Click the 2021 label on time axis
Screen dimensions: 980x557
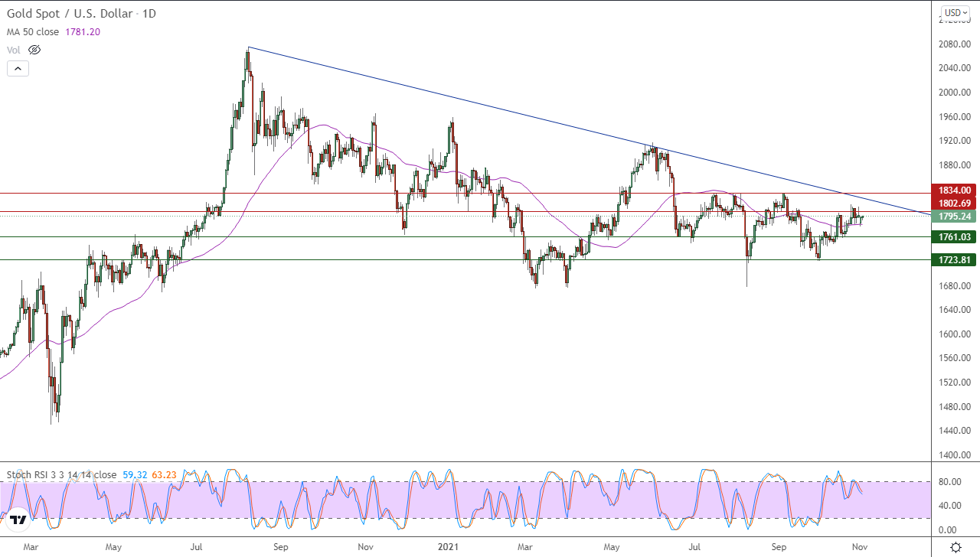[449, 547]
